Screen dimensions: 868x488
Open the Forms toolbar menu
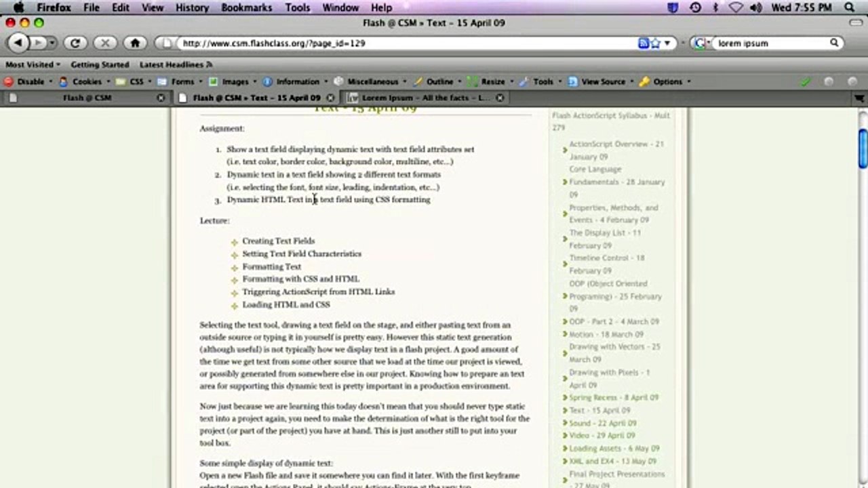pyautogui.click(x=180, y=81)
